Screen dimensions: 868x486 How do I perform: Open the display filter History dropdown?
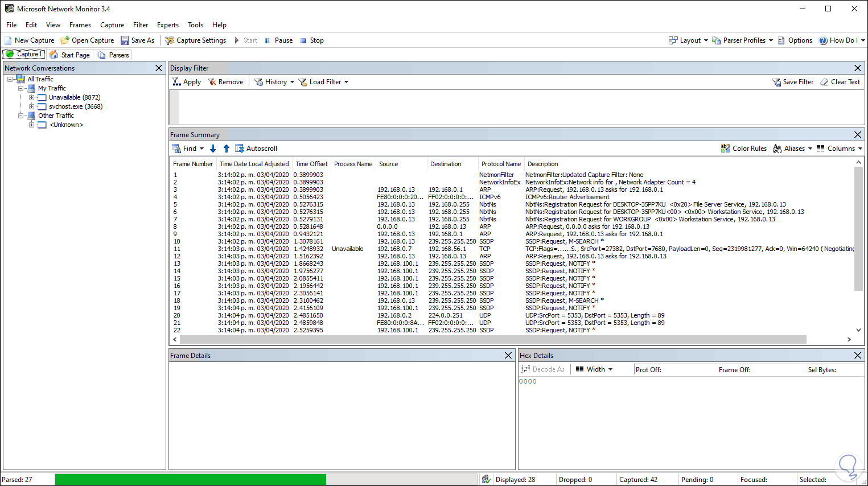pos(274,82)
